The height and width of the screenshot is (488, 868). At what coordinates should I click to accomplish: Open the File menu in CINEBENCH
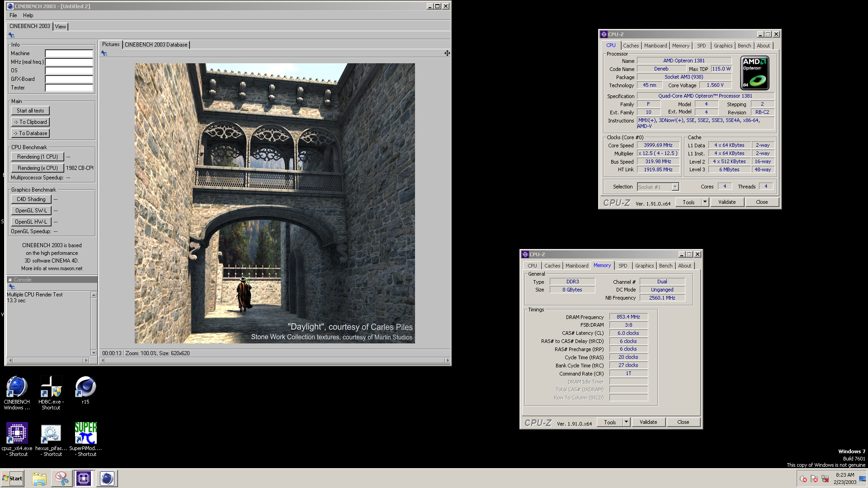click(x=13, y=15)
